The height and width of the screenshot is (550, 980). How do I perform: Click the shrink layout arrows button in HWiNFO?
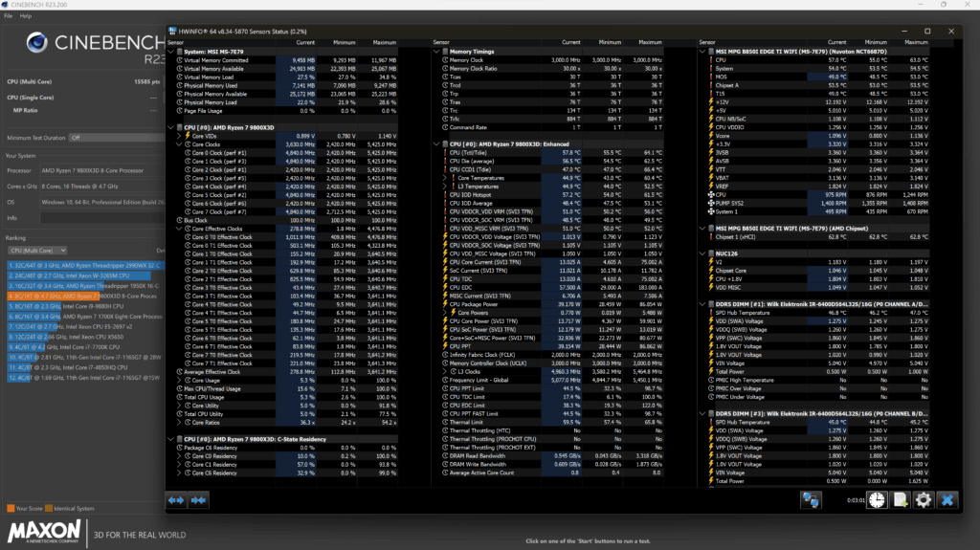(x=198, y=500)
